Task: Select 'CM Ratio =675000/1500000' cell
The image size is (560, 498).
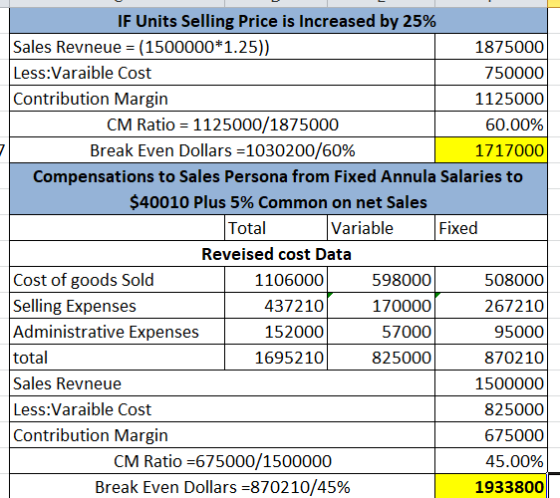Action: coord(222,461)
